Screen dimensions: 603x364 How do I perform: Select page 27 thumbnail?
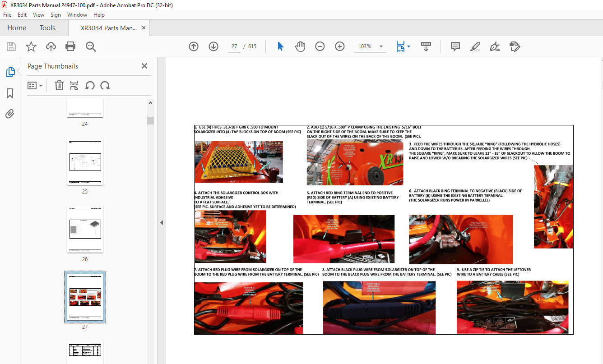point(85,297)
